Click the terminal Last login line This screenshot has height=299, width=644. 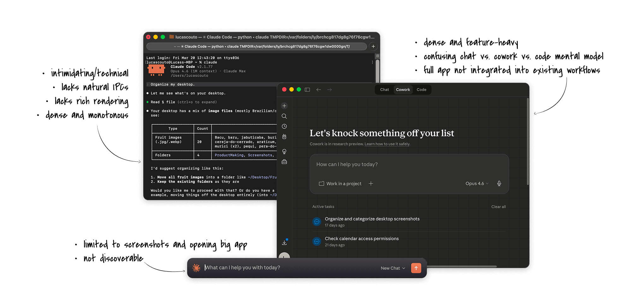tap(192, 58)
